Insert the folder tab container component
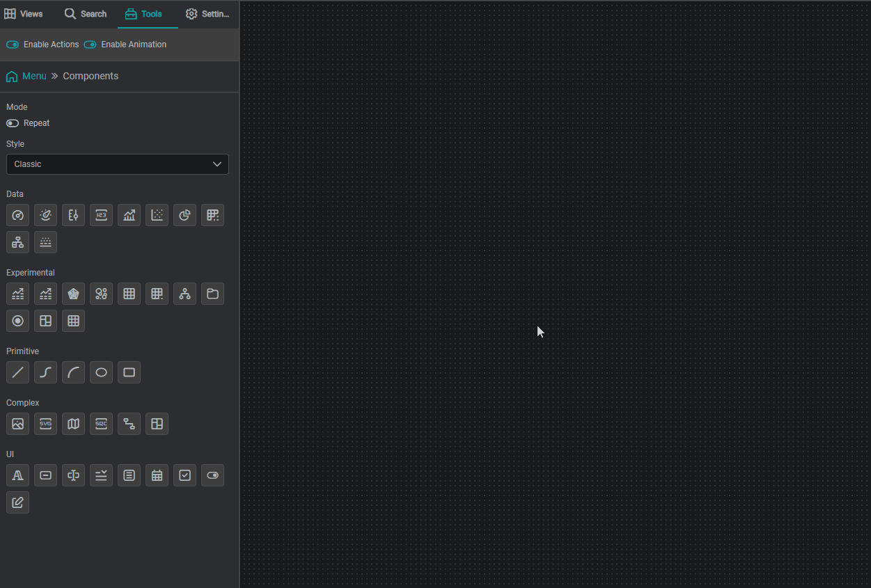 [213, 294]
